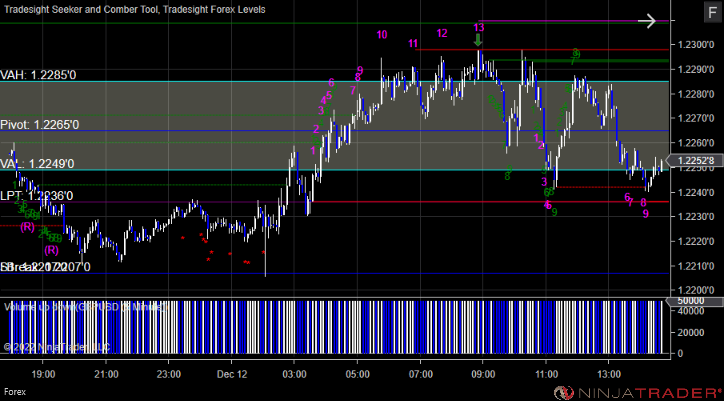This screenshot has width=724, height=401.
Task: Click the magenta count number 13
Action: [479, 27]
